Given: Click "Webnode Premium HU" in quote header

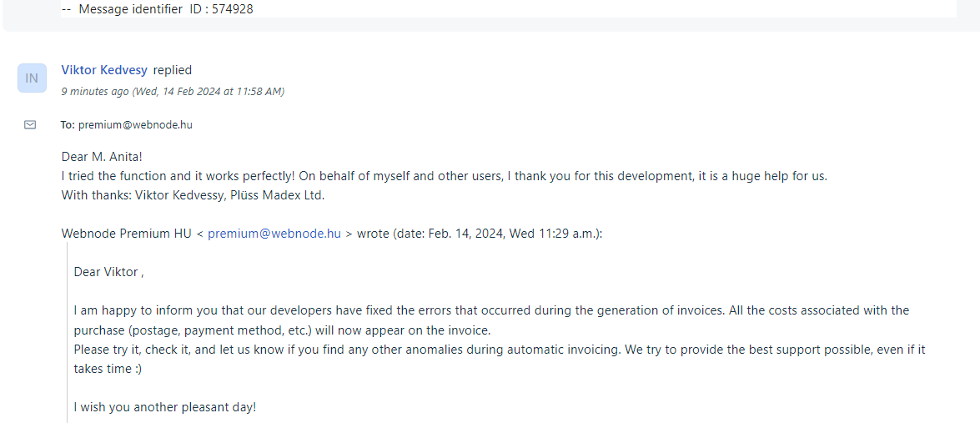Looking at the screenshot, I should pos(127,234).
